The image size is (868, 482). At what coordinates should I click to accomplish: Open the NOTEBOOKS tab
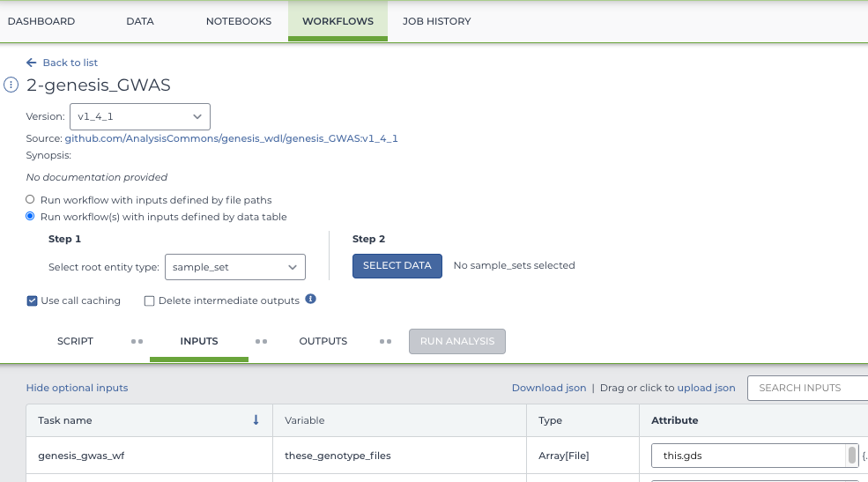pyautogui.click(x=239, y=21)
